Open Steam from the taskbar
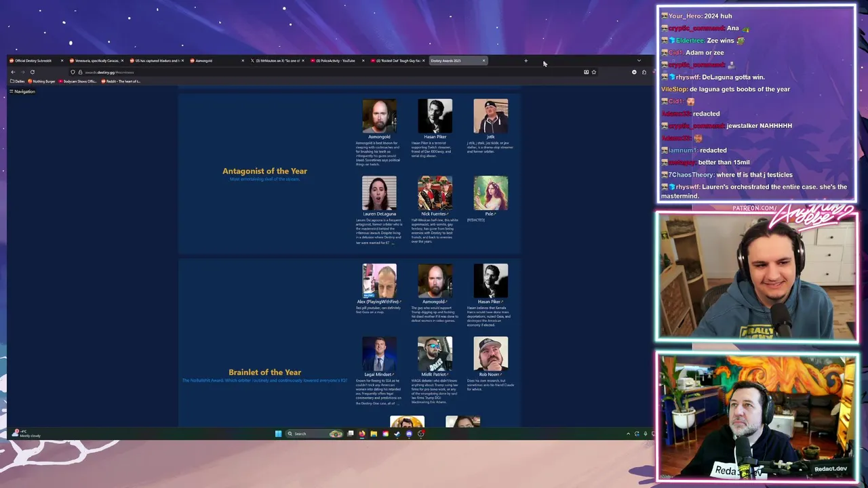Viewport: 868px width, 488px height. click(397, 434)
